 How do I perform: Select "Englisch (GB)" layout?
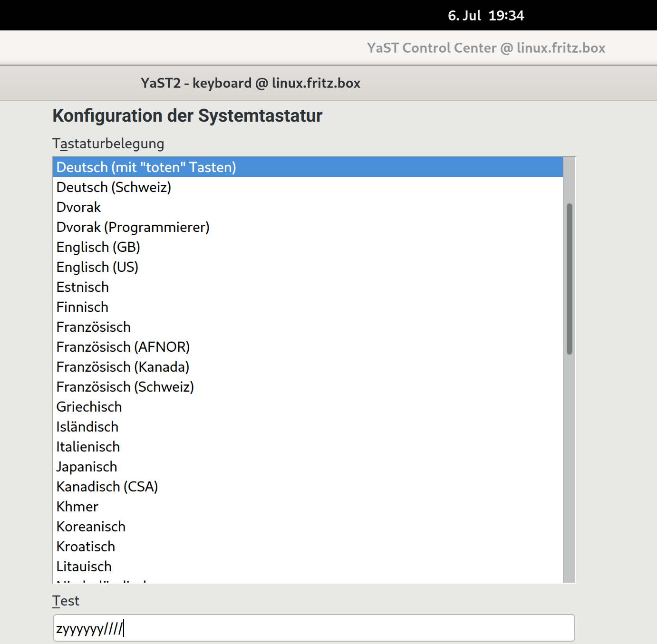click(x=308, y=247)
